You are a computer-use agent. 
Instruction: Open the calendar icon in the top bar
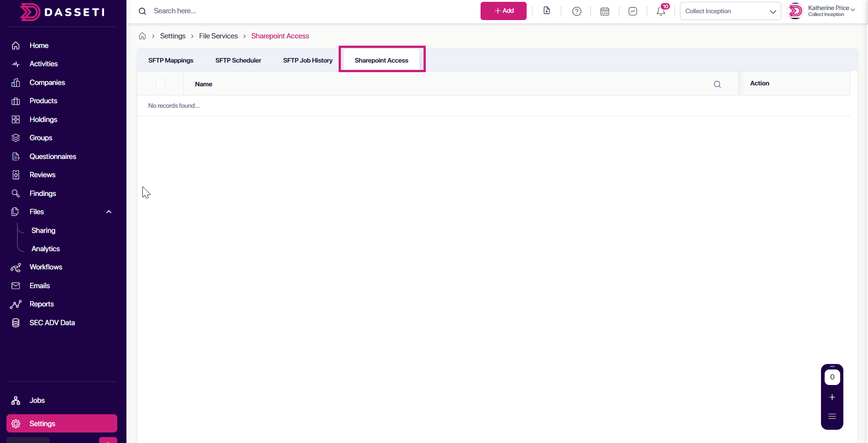(605, 11)
